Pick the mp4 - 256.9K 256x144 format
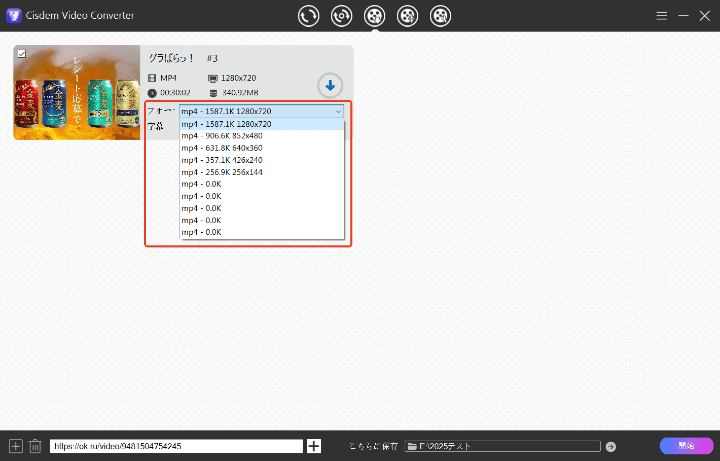Image resolution: width=720 pixels, height=461 pixels. point(221,172)
